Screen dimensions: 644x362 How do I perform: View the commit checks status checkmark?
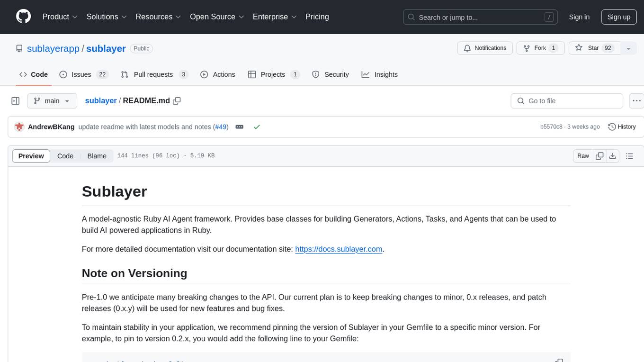point(257,127)
